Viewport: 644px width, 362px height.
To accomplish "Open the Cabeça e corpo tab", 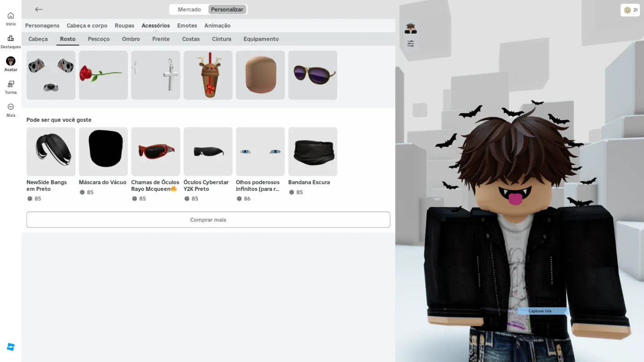I will pos(87,26).
